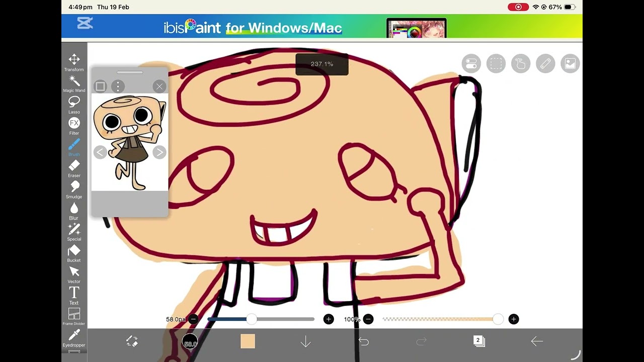Screen dimensions: 644x362
Task: Toggle the stabilizer switch icon
Action: (x=471, y=64)
